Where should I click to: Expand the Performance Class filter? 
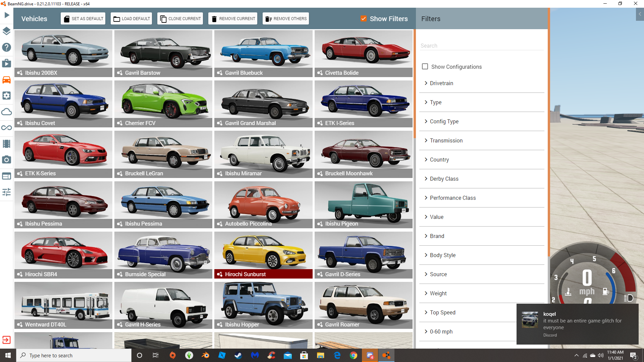[x=482, y=198]
